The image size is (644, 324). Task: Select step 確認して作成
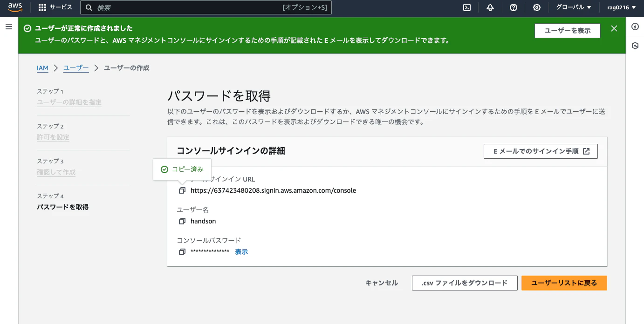tap(56, 172)
